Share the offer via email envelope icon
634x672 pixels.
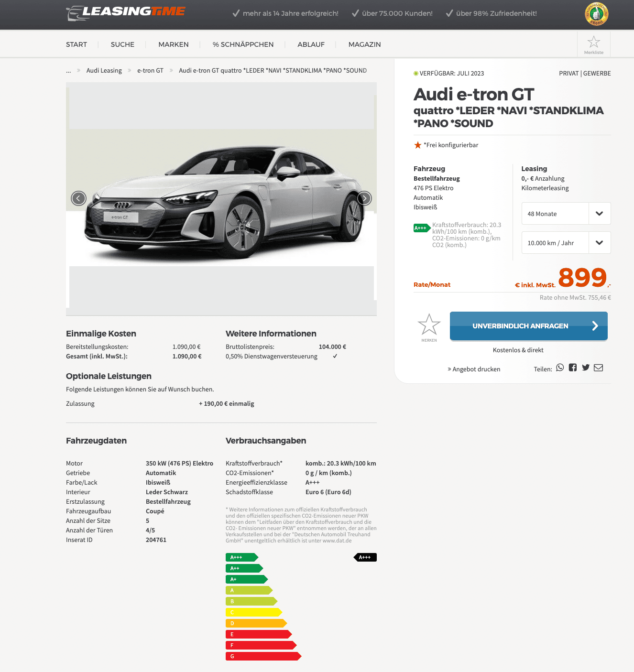point(599,368)
